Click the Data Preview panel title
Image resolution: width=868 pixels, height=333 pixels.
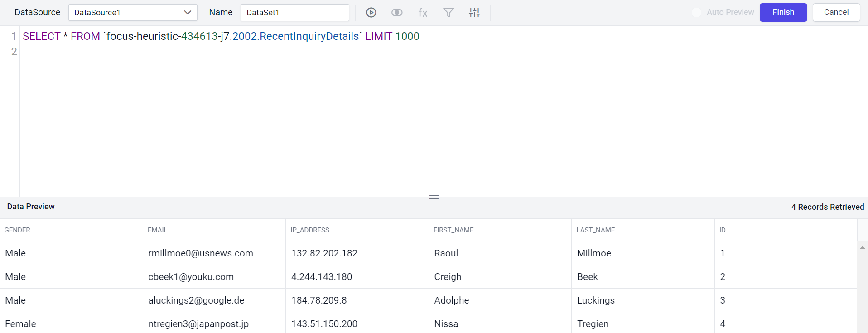point(31,207)
